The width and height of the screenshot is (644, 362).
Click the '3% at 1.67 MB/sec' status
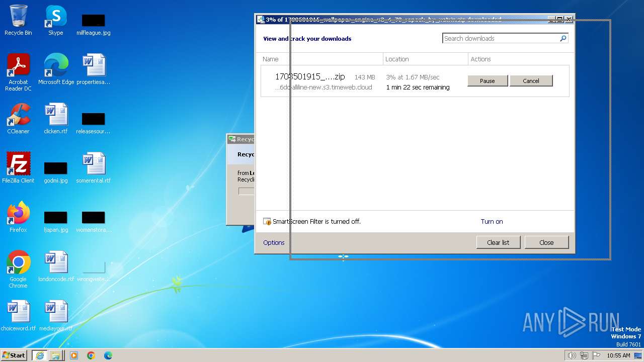[413, 77]
